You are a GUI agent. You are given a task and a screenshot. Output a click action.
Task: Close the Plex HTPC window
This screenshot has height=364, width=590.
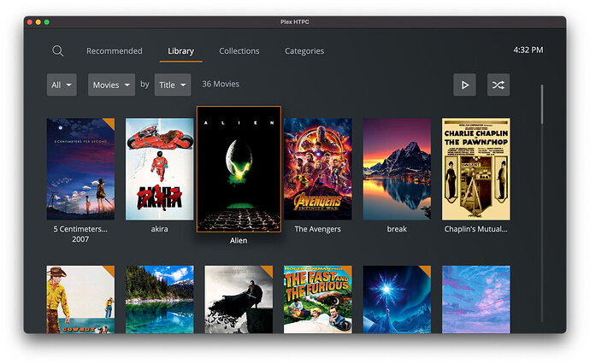click(x=30, y=22)
